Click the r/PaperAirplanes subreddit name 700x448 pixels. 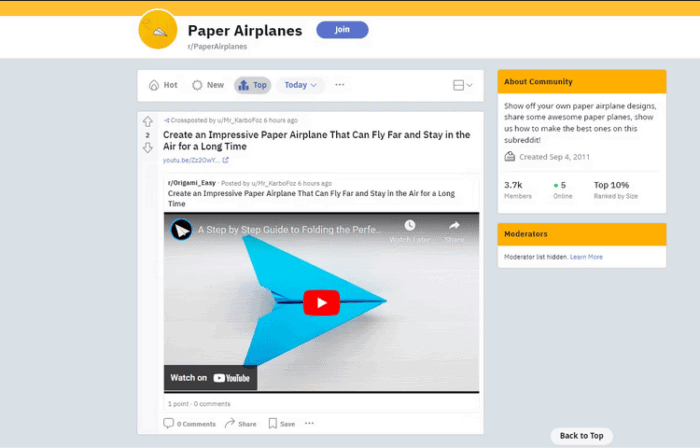[217, 46]
